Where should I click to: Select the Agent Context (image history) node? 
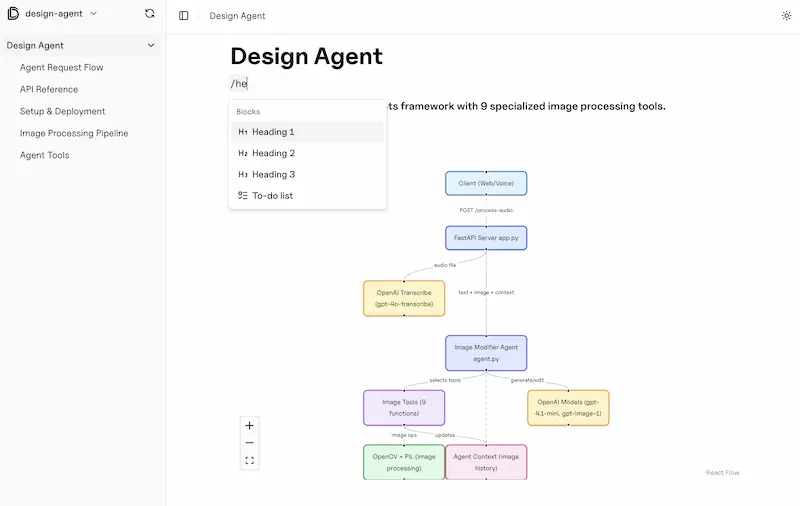486,462
